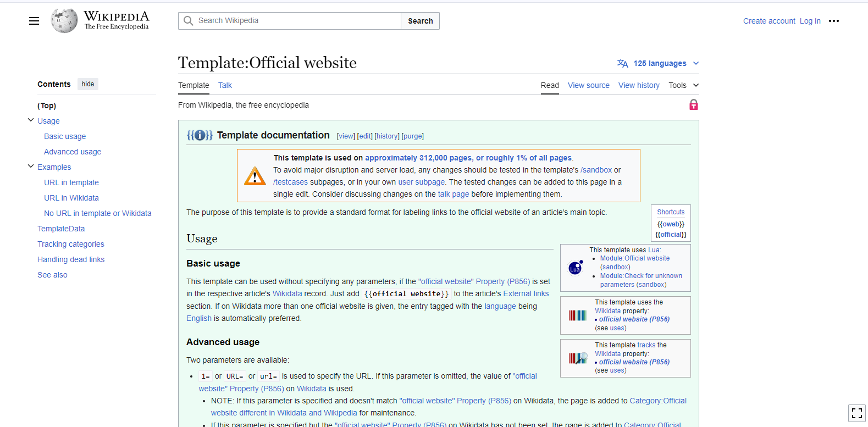This screenshot has width=868, height=427.
Task: Open the Tools dropdown menu
Action: [x=683, y=85]
